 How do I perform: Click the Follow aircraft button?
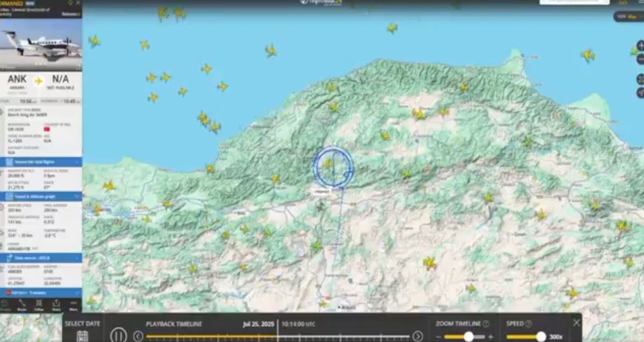pos(39,306)
